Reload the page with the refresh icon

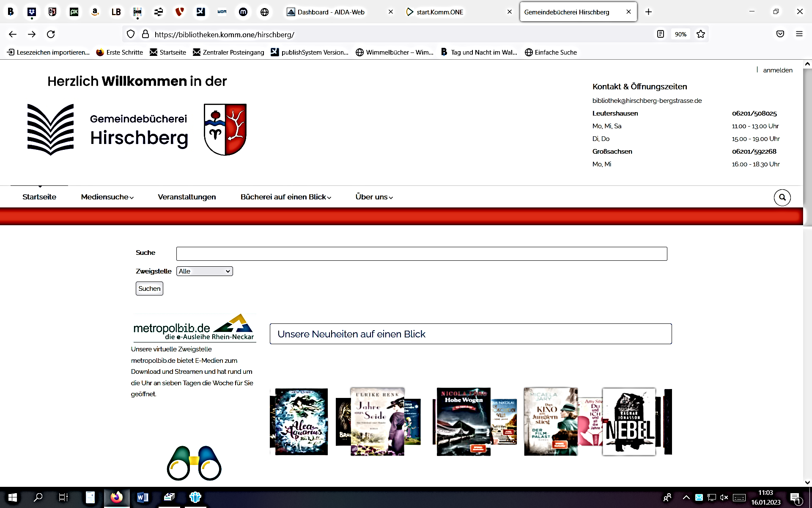click(x=51, y=34)
